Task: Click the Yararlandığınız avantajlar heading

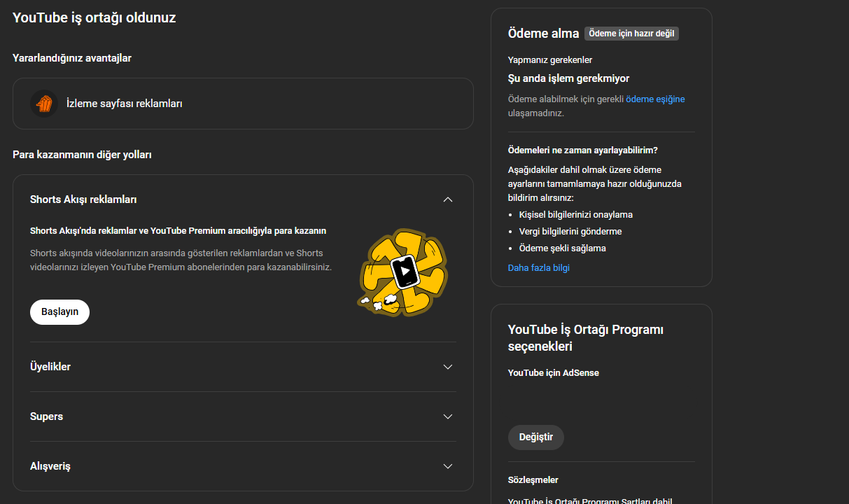Action: point(72,58)
